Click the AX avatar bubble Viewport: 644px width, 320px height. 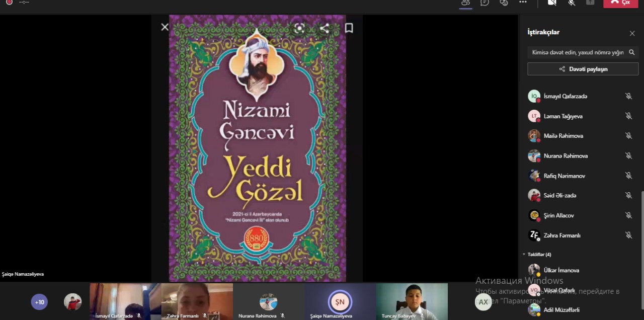point(483,302)
